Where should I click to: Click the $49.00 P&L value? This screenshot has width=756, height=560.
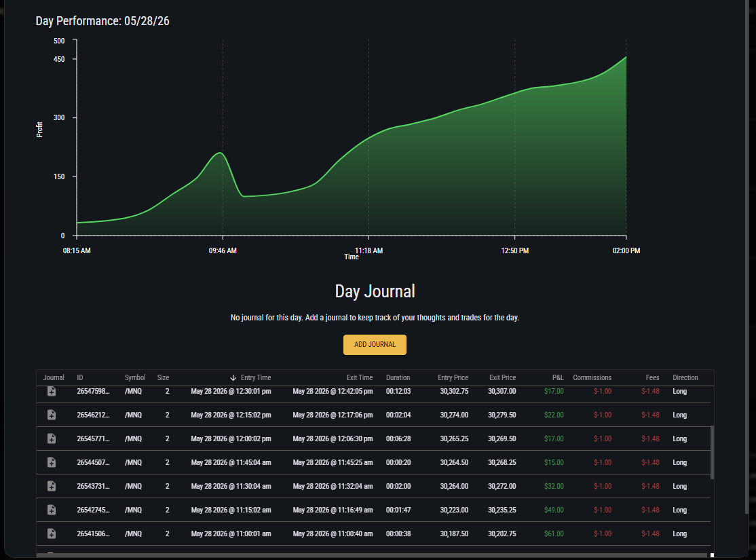tap(554, 510)
